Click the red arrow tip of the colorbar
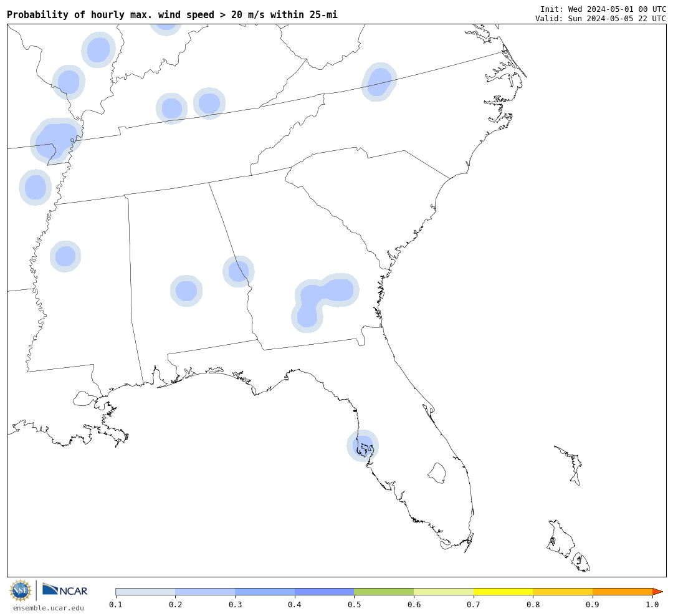 coord(657,592)
